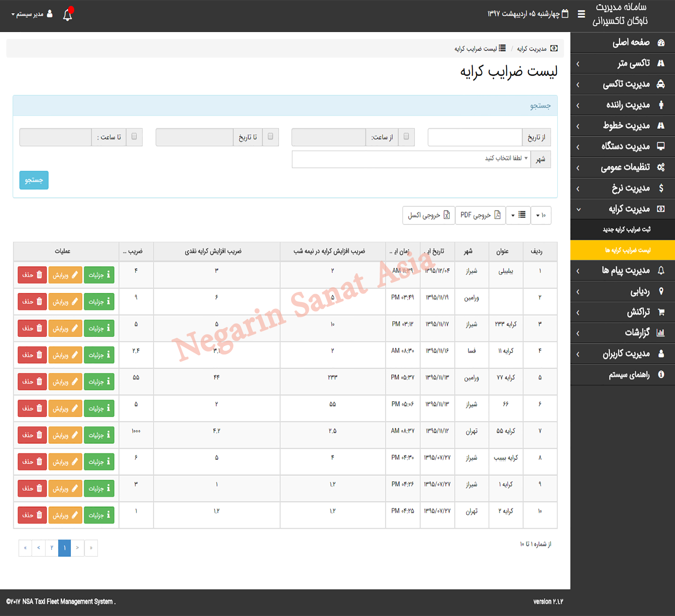Image resolution: width=675 pixels, height=616 pixels.
Task: Edit the کرایه ۱ row with ویرایش
Action: pos(65,489)
